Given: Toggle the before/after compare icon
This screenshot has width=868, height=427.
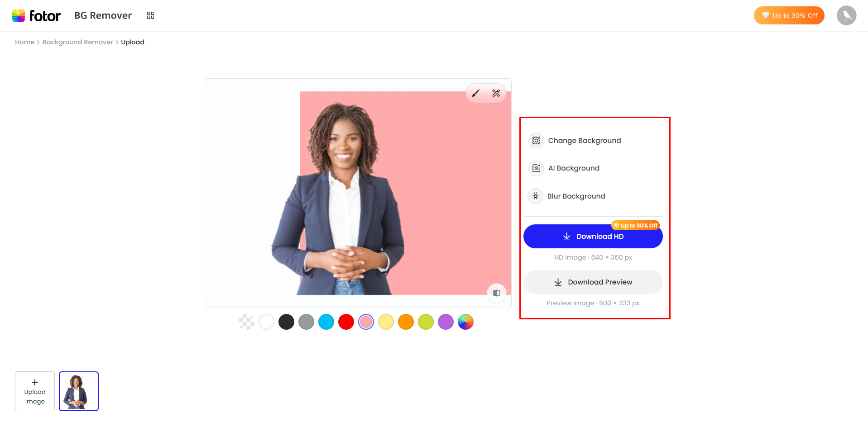Looking at the screenshot, I should click(x=497, y=293).
